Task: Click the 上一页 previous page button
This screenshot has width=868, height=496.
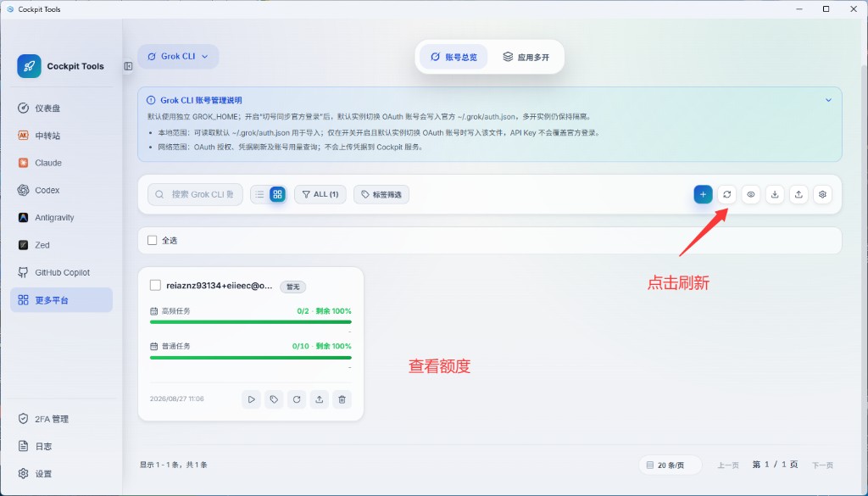Action: (728, 465)
